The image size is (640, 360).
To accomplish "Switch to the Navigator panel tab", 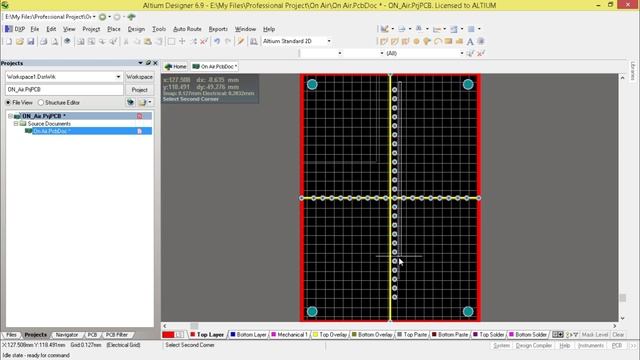I will pos(67,335).
